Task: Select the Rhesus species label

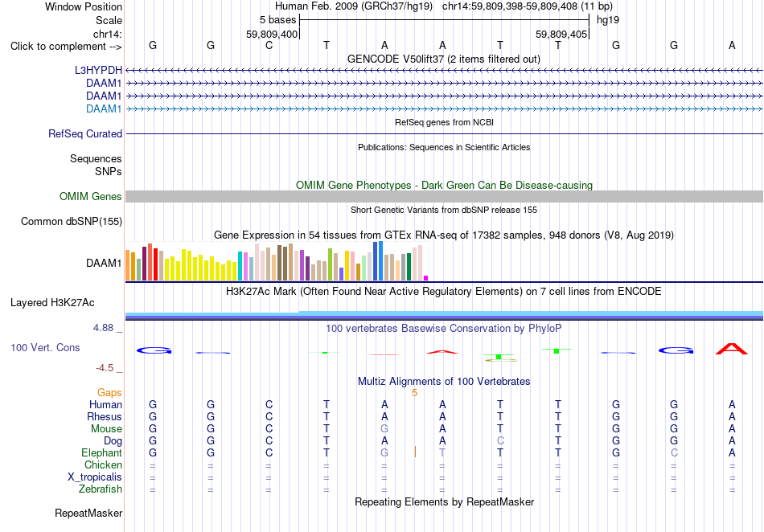Action: tap(105, 416)
